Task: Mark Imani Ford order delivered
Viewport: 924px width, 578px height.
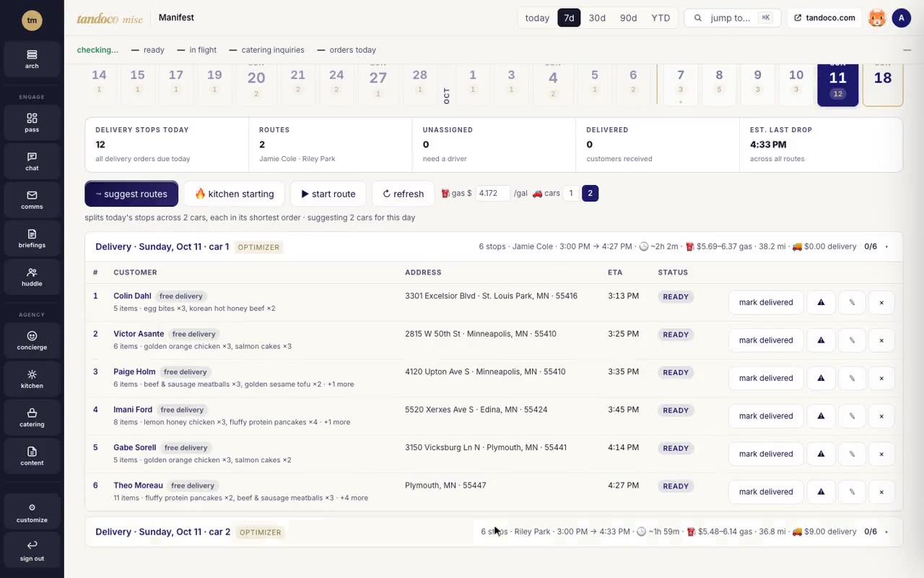Action: point(766,416)
